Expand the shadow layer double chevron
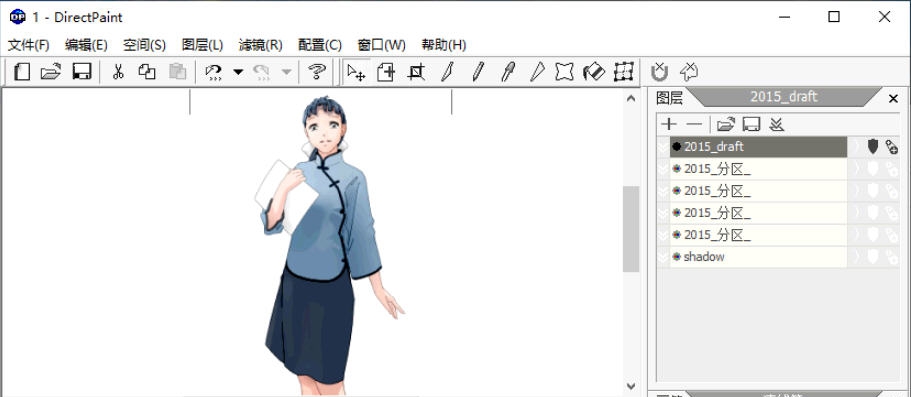Screen dimensions: 911x397 663,257
